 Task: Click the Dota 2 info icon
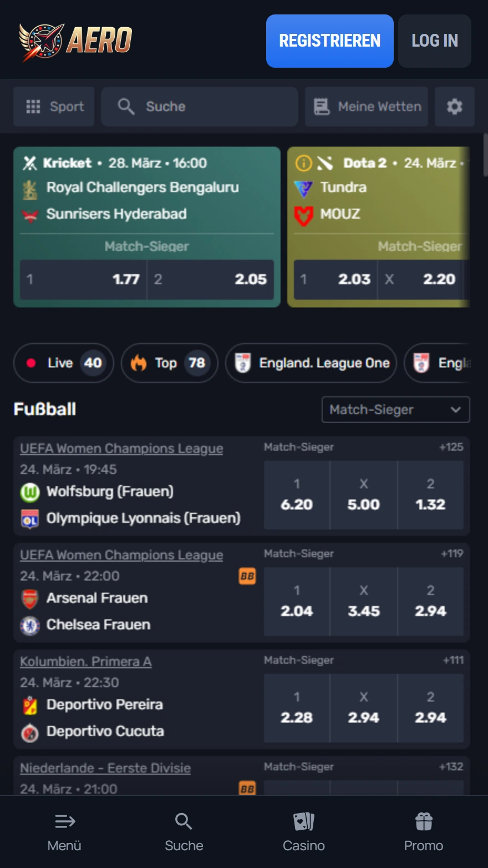pos(303,163)
